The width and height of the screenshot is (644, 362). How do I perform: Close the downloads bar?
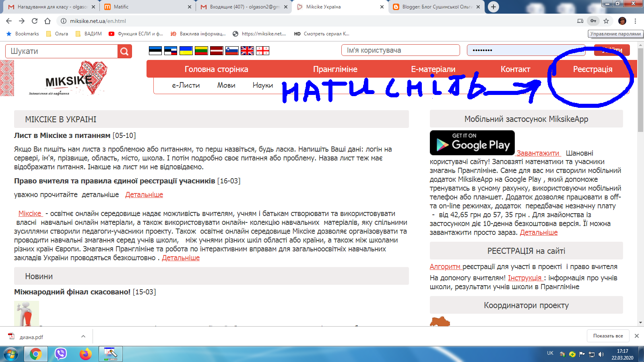click(x=636, y=336)
